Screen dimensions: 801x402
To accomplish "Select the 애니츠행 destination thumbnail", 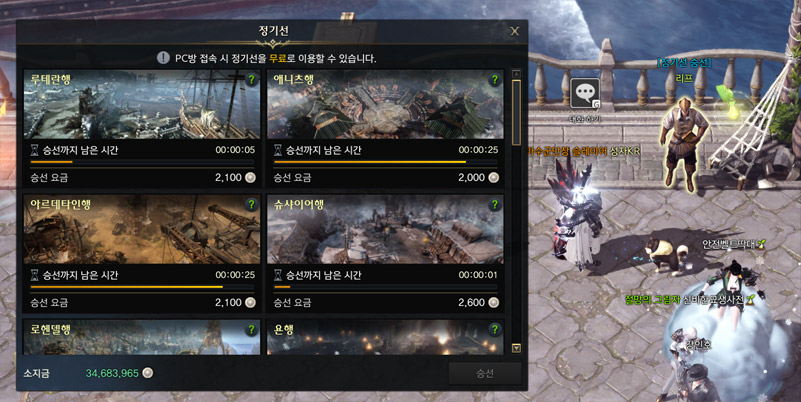I will (x=385, y=104).
